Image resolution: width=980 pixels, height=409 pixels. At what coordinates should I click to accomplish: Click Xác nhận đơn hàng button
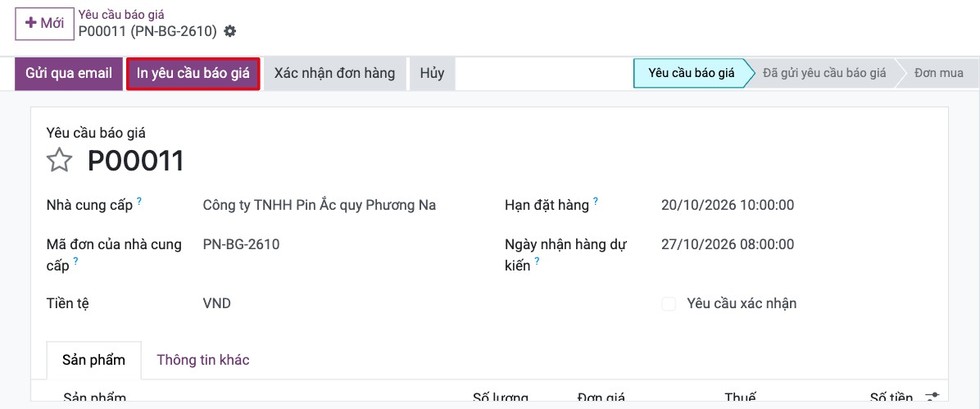[x=334, y=74]
